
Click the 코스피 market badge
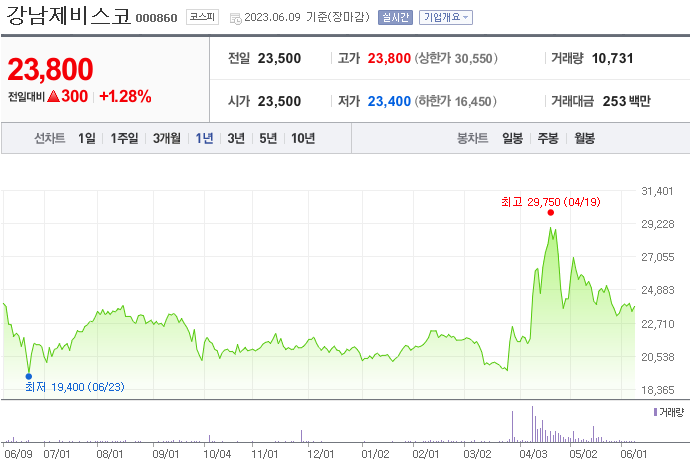202,17
